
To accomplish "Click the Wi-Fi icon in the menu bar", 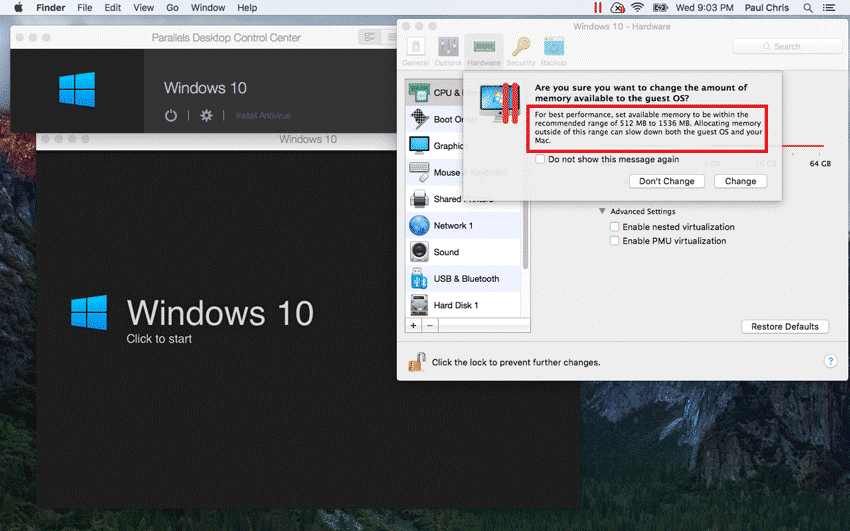I will 638,8.
